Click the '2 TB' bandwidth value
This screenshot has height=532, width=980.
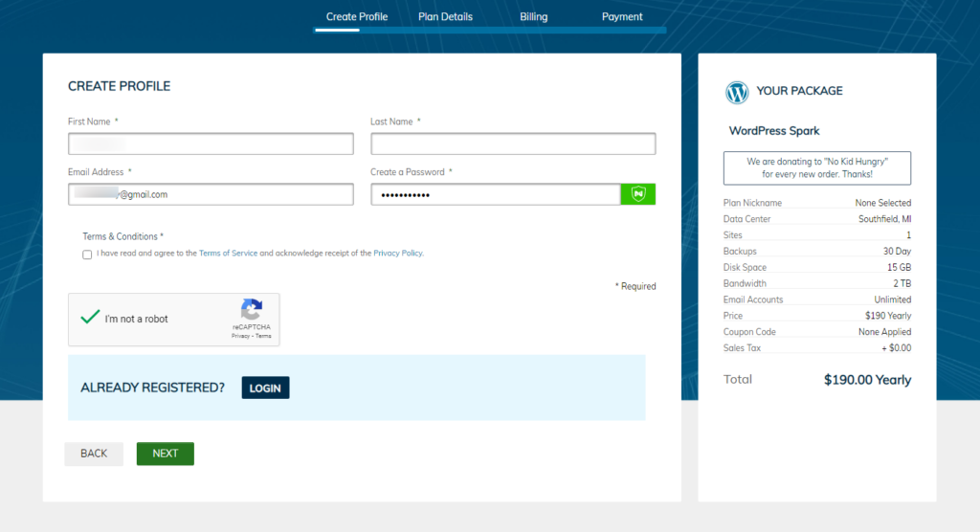[902, 283]
